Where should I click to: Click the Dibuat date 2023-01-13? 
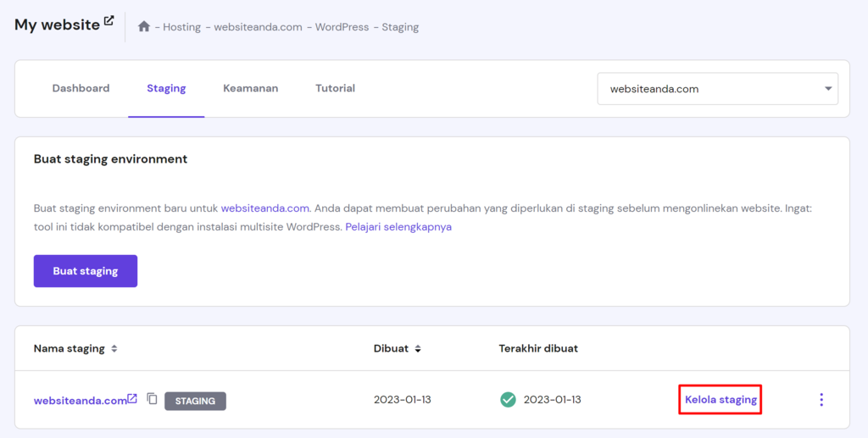point(403,400)
